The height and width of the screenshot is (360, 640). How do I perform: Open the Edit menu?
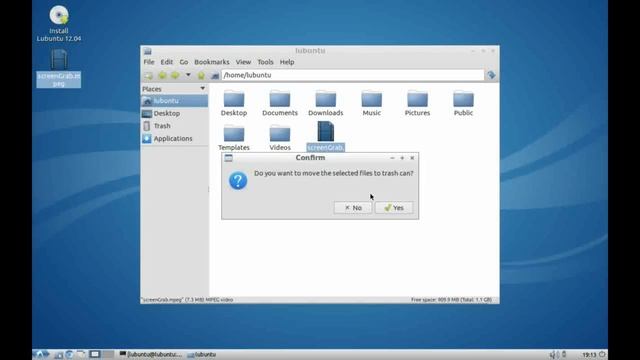point(167,62)
